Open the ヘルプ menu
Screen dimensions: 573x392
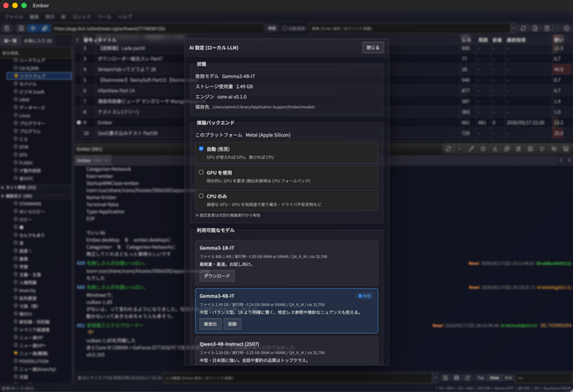(125, 17)
